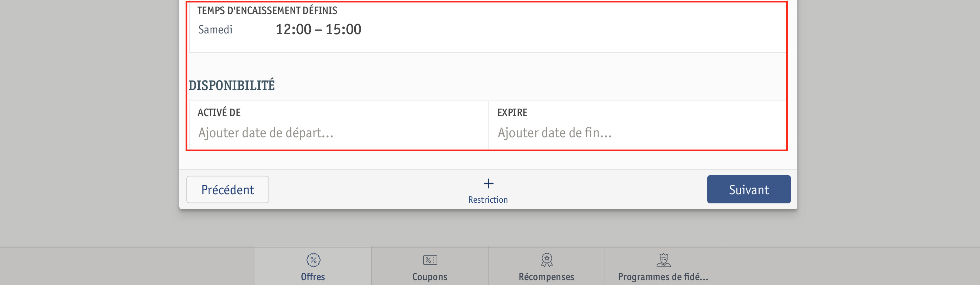Click the DISPONIBILITÉ section heading
Viewport: 980px width, 285px height.
click(x=231, y=85)
